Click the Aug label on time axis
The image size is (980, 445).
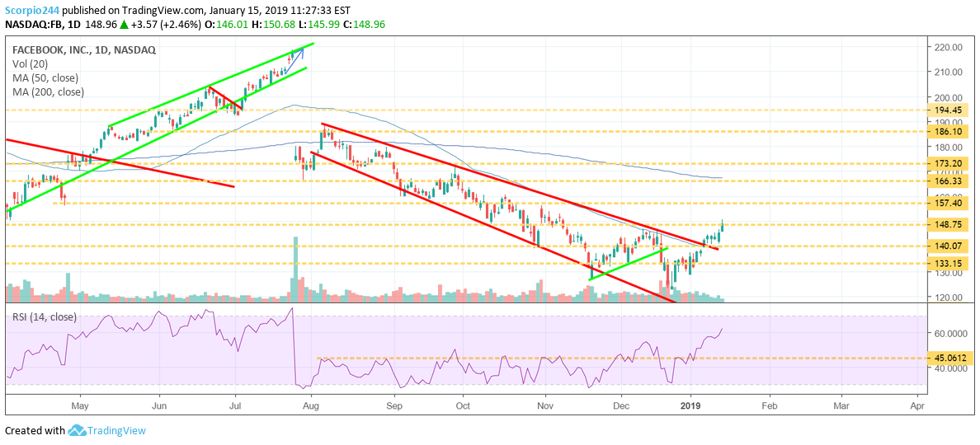point(311,405)
